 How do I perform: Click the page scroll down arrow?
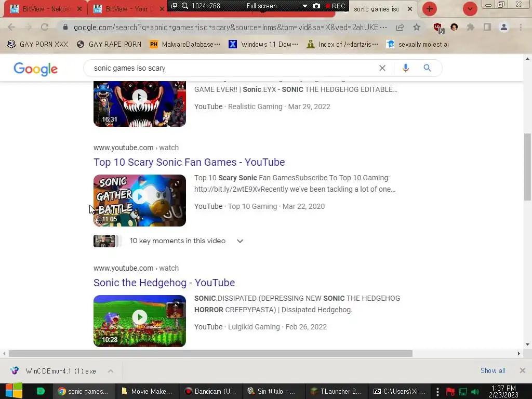(527, 344)
